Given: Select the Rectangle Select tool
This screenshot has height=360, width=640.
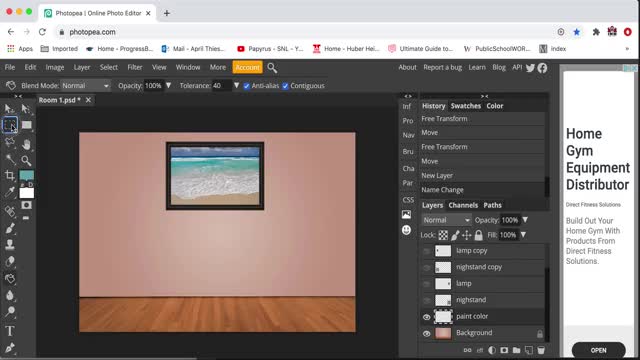Looking at the screenshot, I should [10, 125].
